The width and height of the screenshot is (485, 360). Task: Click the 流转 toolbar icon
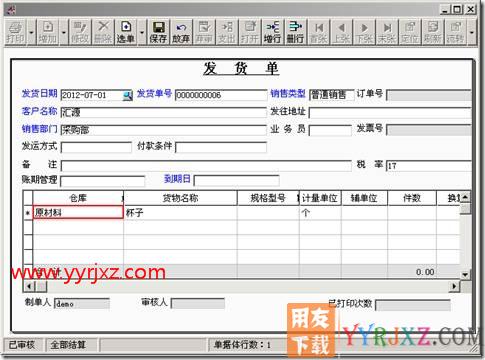point(456,32)
